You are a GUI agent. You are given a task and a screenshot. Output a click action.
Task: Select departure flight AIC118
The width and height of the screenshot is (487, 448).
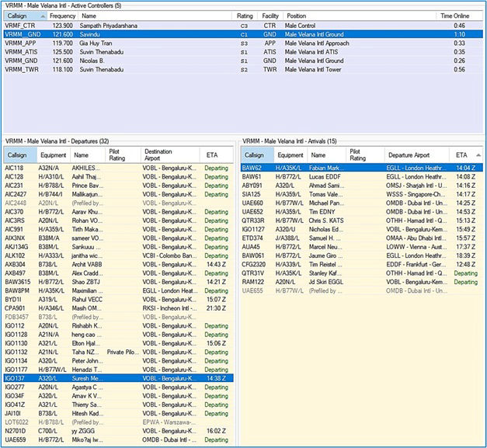tap(15, 168)
